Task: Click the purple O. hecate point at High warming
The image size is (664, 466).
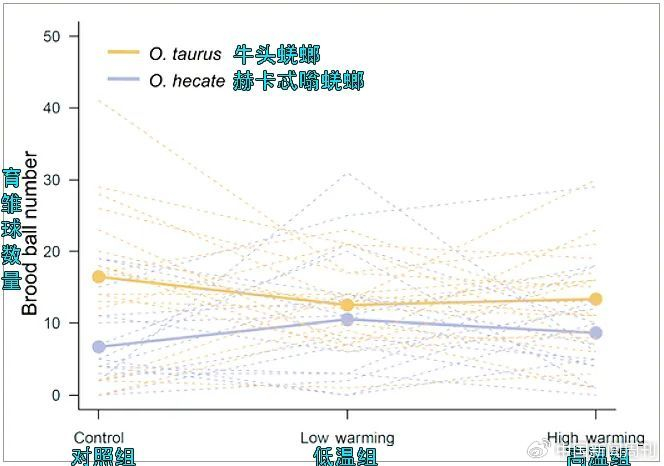Action: click(596, 333)
